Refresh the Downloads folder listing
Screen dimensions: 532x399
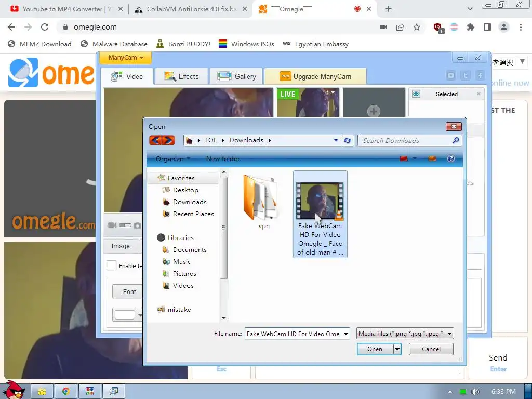tap(347, 140)
